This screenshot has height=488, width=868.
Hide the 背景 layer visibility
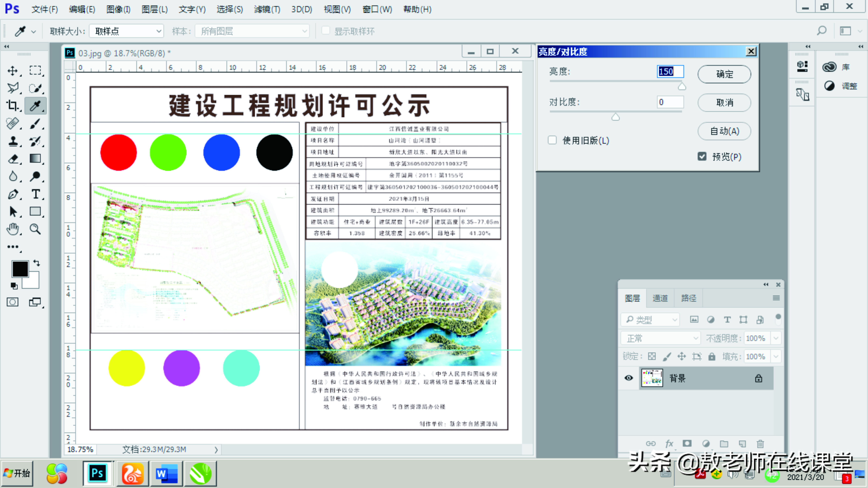pyautogui.click(x=629, y=378)
